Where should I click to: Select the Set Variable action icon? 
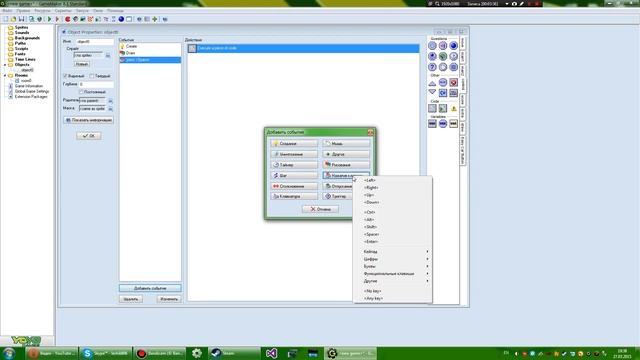coord(432,124)
